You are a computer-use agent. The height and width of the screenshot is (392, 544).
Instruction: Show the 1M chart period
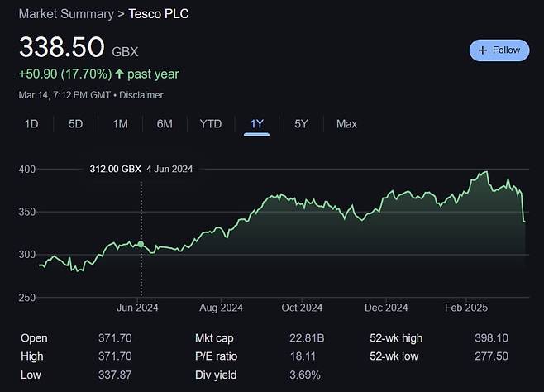click(x=120, y=124)
